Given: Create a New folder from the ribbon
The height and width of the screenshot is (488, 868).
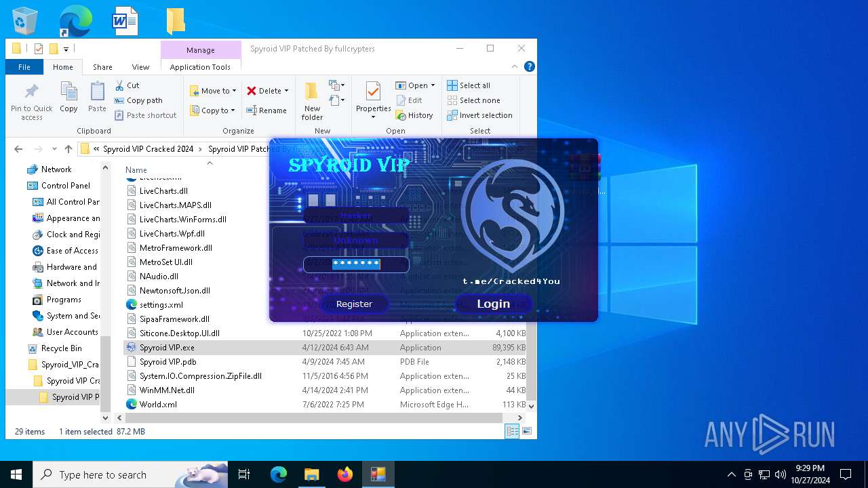Looking at the screenshot, I should [312, 100].
